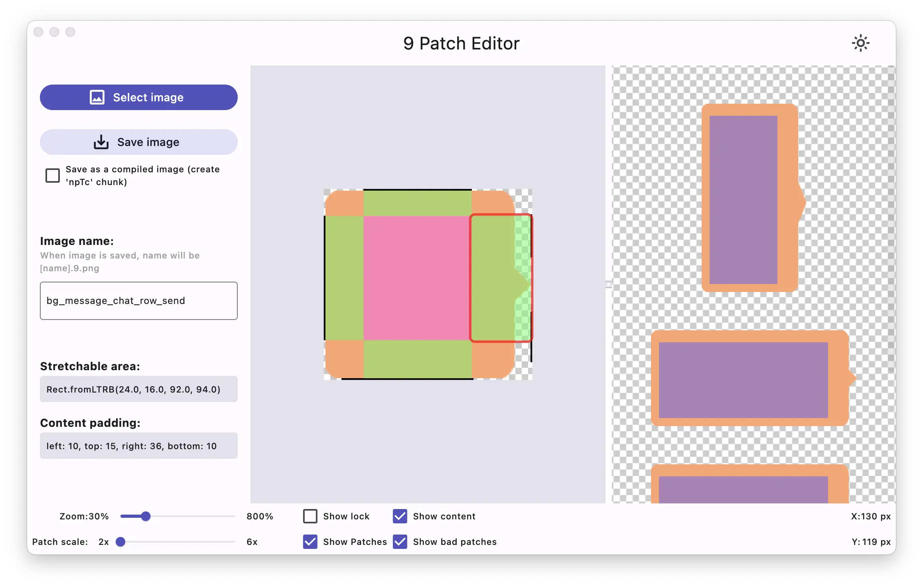
Task: Click the pink center stretch patch
Action: click(416, 278)
